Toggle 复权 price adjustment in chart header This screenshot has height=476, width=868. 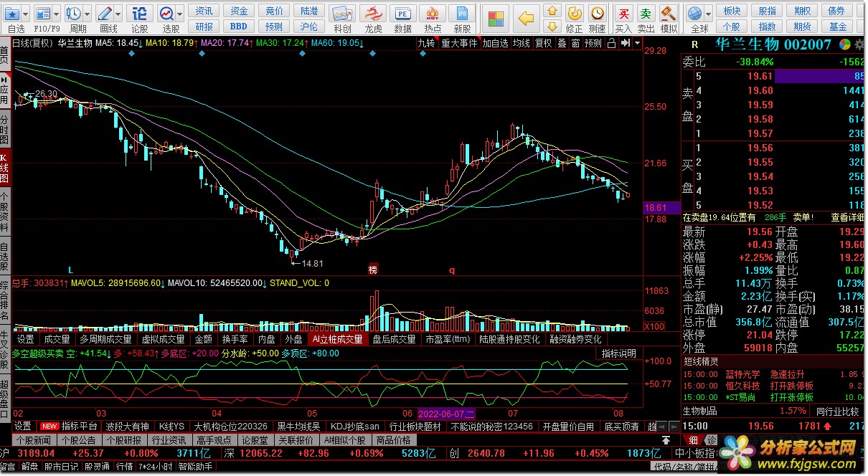[x=543, y=43]
